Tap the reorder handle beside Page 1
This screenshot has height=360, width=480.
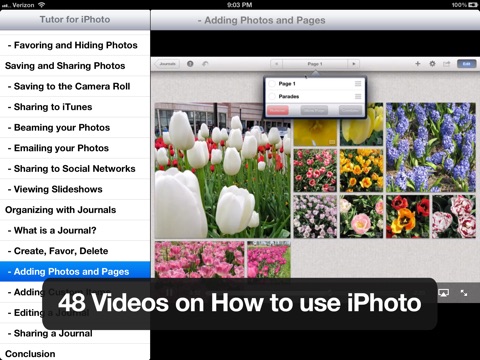tap(358, 84)
